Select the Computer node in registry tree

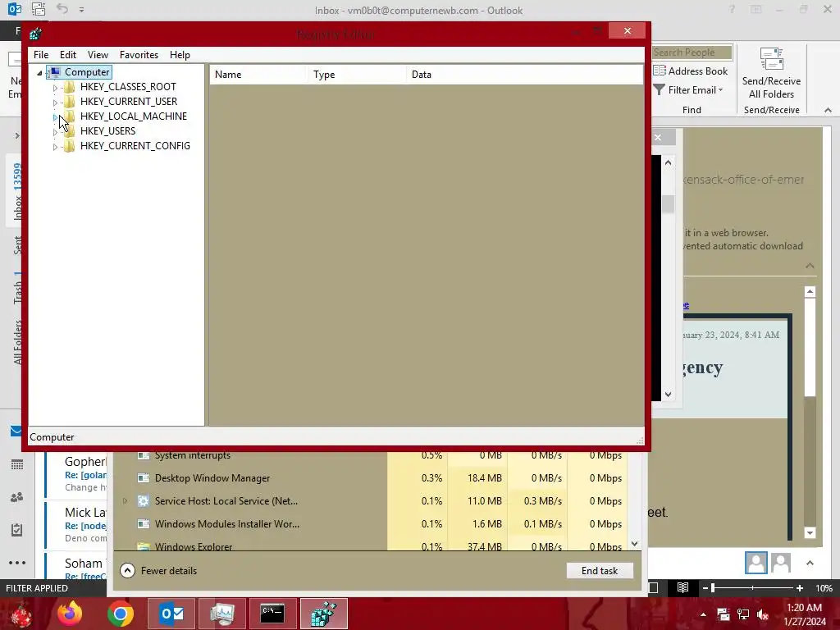pyautogui.click(x=87, y=72)
